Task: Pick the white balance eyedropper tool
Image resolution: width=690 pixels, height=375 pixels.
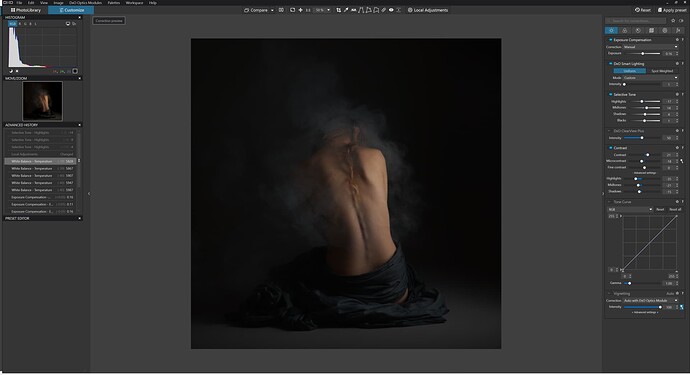Action: (x=345, y=10)
